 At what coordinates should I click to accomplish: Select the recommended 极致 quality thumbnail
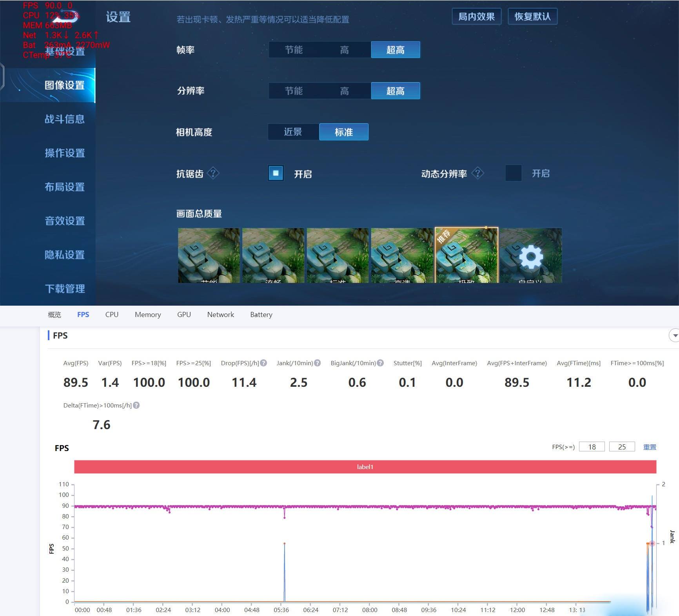pyautogui.click(x=467, y=255)
